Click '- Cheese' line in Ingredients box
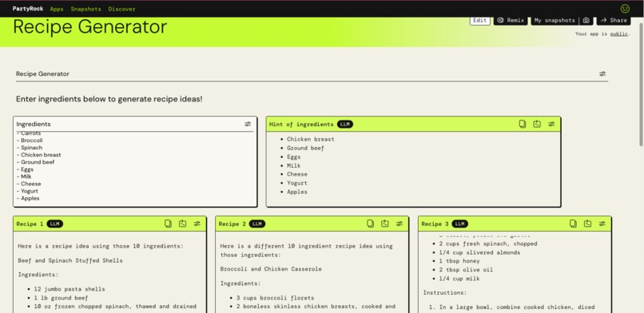644x313 pixels. (x=29, y=184)
